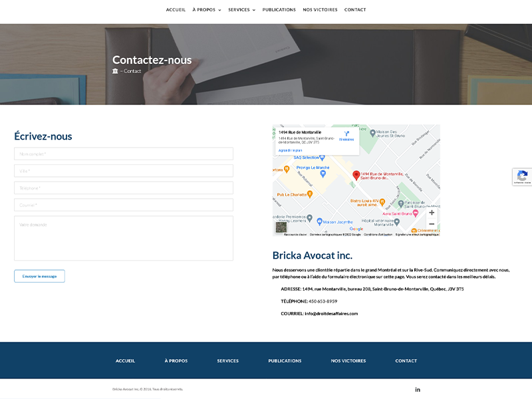Open Nos victoires in the top navigation

pyautogui.click(x=320, y=10)
